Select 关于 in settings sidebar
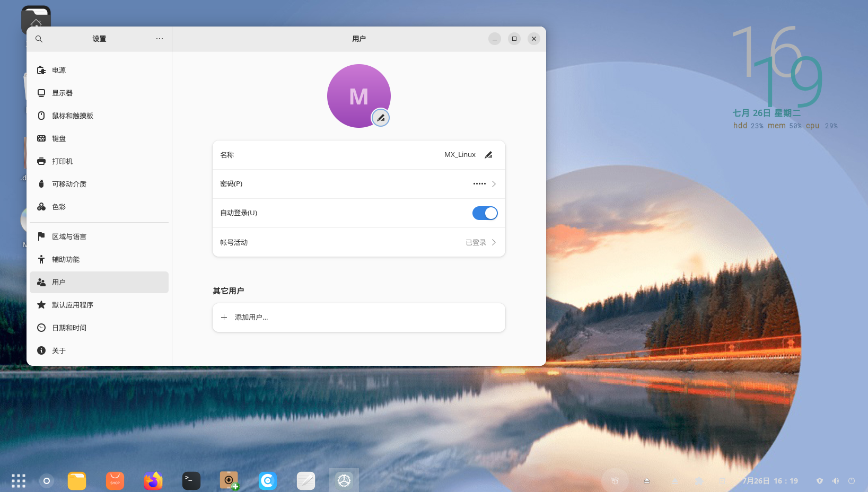Screen dimensions: 868x492 tap(99, 350)
